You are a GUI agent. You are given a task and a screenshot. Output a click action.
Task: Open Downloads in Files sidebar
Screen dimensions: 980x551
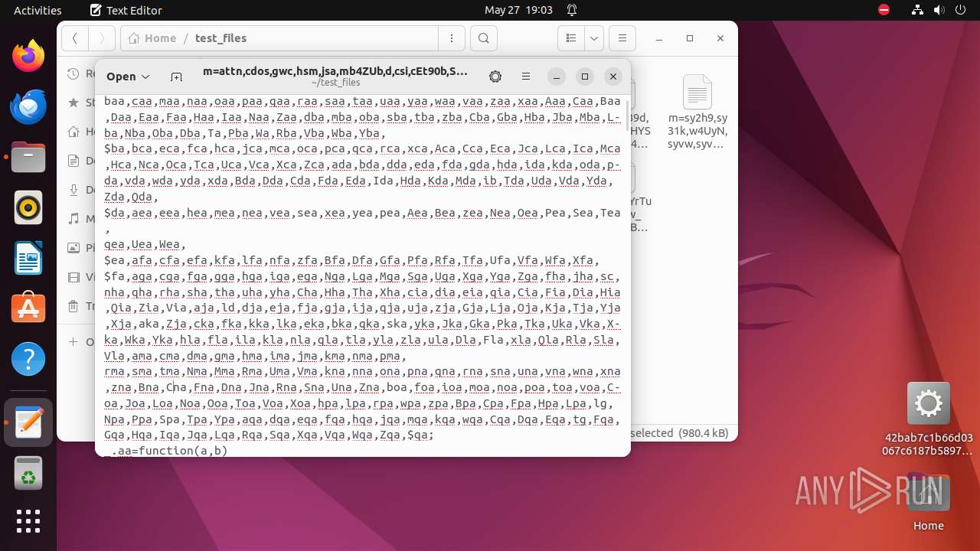(x=80, y=190)
